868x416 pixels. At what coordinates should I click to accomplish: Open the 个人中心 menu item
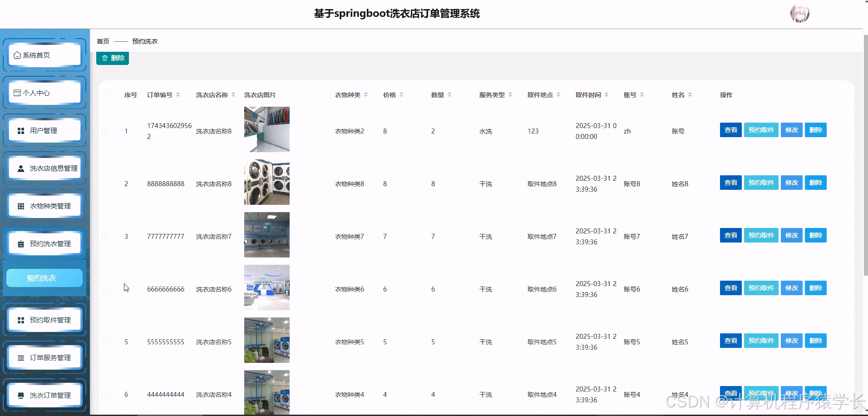pos(44,93)
